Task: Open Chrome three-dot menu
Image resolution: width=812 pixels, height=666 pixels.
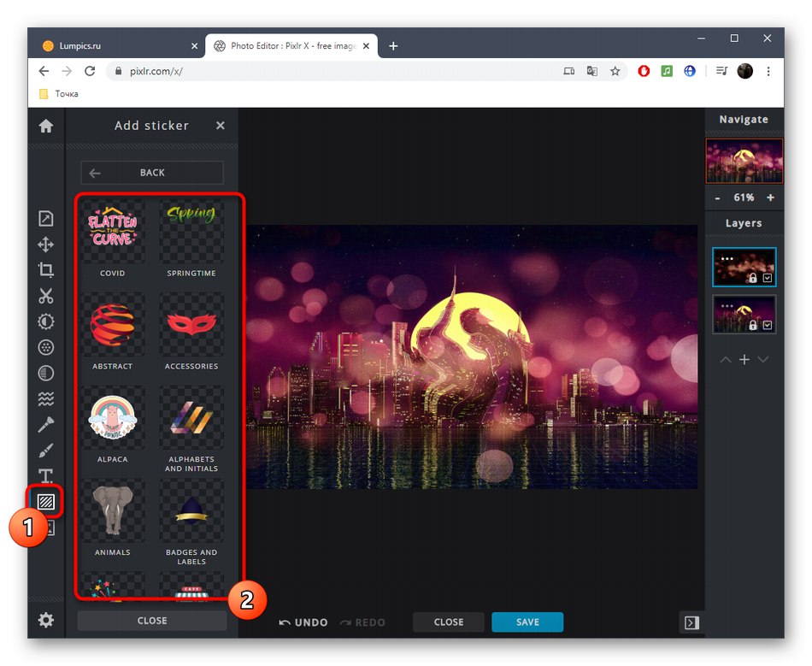Action: [x=768, y=71]
